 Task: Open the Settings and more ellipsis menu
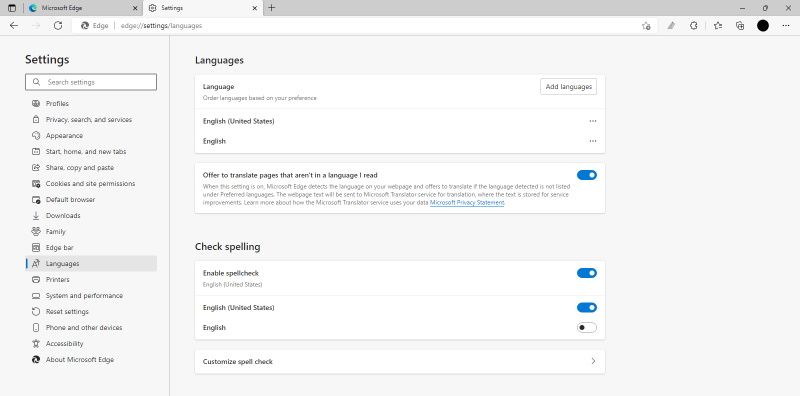(786, 26)
